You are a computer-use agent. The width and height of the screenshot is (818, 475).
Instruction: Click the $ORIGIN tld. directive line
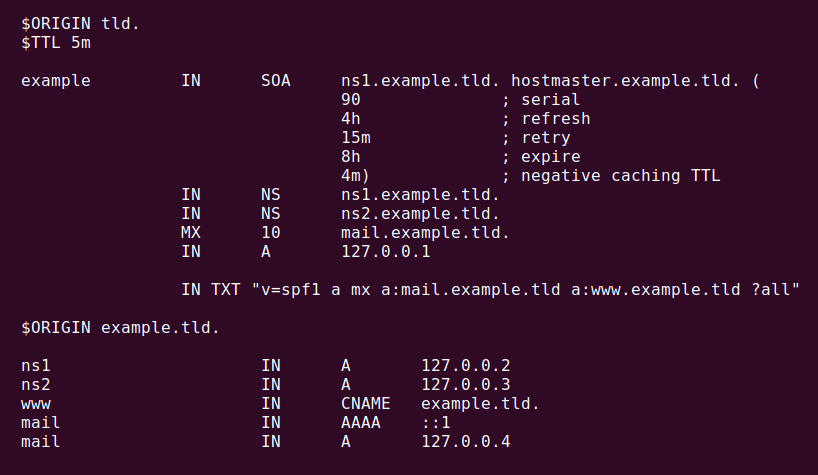click(x=80, y=23)
